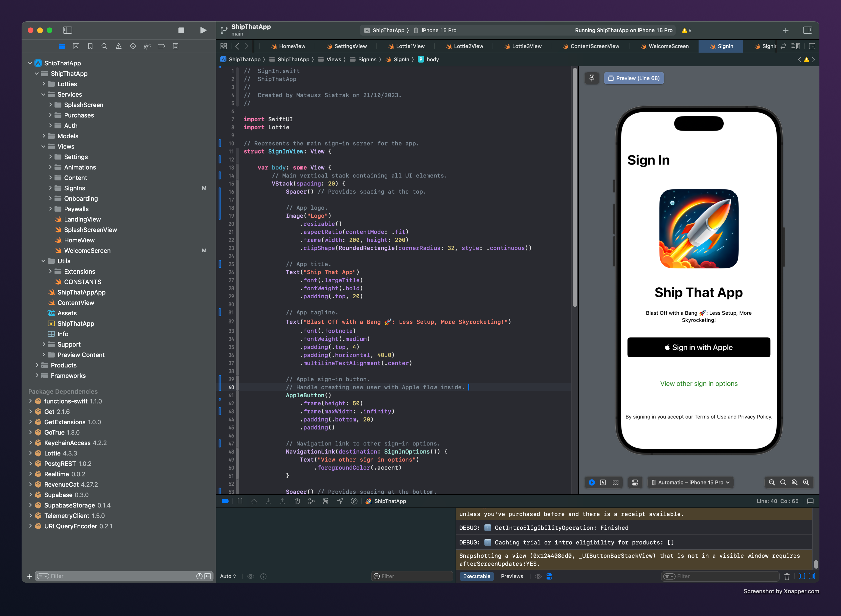The image size is (841, 616).
Task: Open the debug navigator
Action: pos(147,46)
